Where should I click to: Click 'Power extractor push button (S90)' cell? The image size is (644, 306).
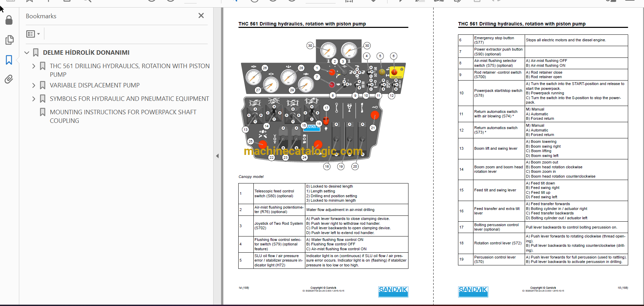(499, 52)
